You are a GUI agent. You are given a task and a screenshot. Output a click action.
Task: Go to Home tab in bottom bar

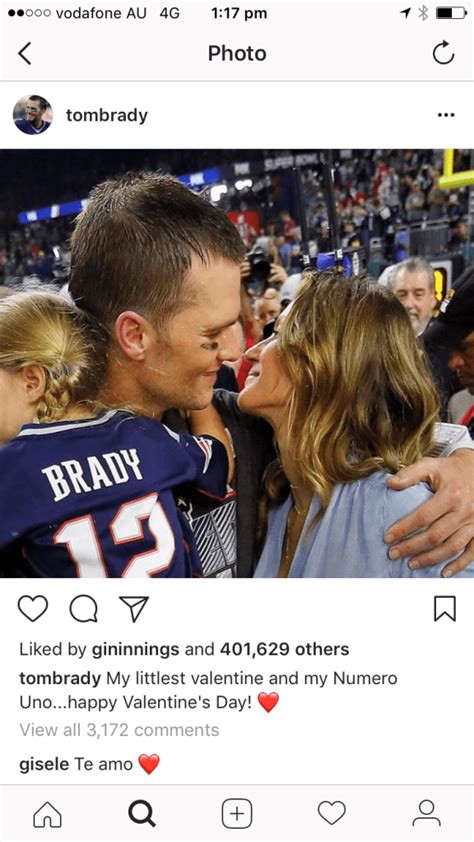click(47, 815)
